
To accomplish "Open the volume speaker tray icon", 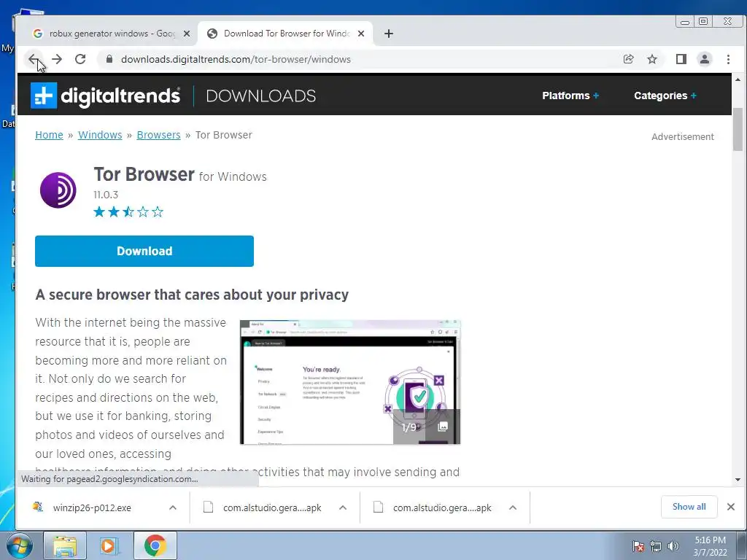I will pyautogui.click(x=673, y=546).
